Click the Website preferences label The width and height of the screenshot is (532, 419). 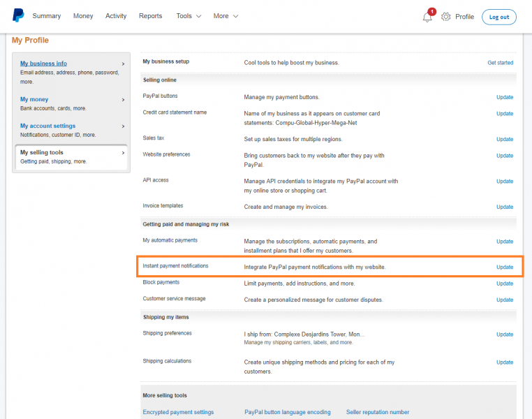click(166, 154)
